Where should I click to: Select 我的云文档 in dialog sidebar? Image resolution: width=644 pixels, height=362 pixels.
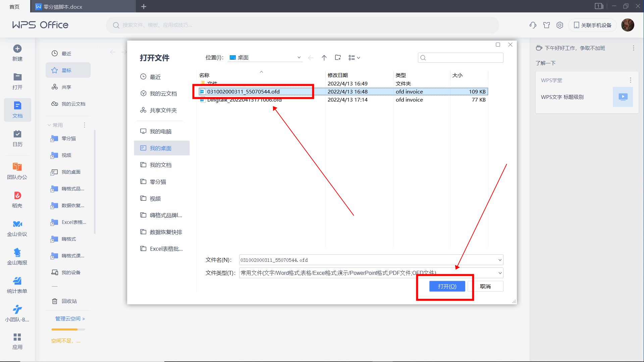click(163, 94)
